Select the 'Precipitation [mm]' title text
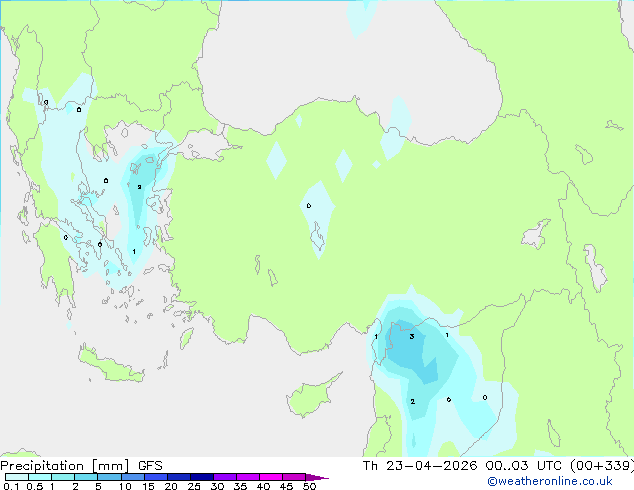634x490 pixels. pyautogui.click(x=65, y=466)
